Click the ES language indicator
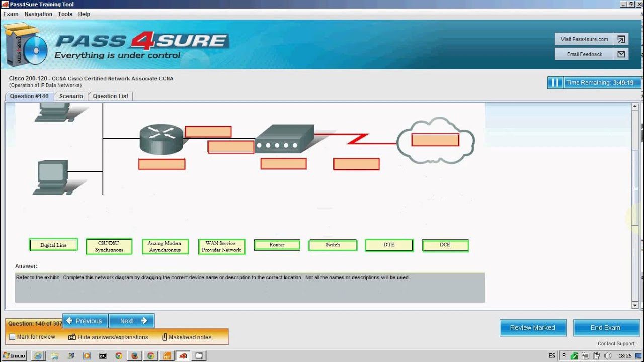Screen dimensions: 644x362 (x=552, y=355)
